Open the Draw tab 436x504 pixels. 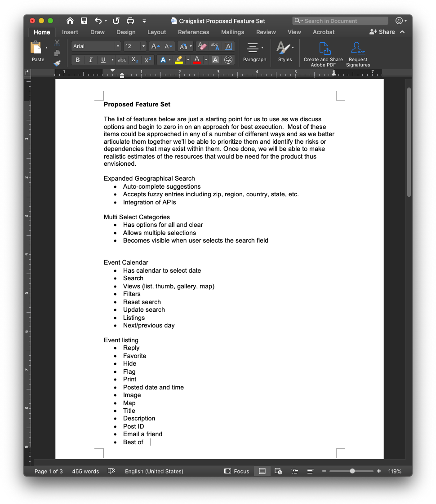[x=98, y=32]
